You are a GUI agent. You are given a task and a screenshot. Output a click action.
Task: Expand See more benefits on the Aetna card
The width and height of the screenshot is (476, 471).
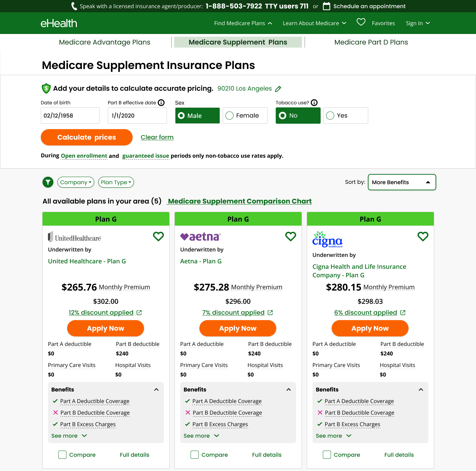pos(201,436)
